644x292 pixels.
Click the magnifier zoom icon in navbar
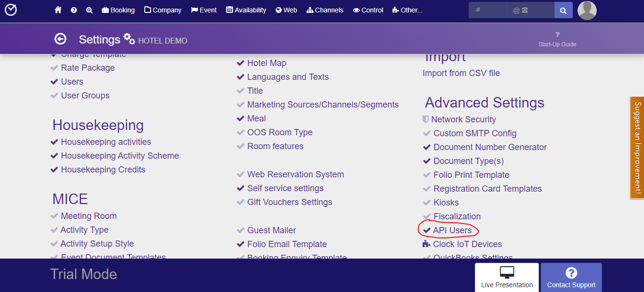coord(89,10)
